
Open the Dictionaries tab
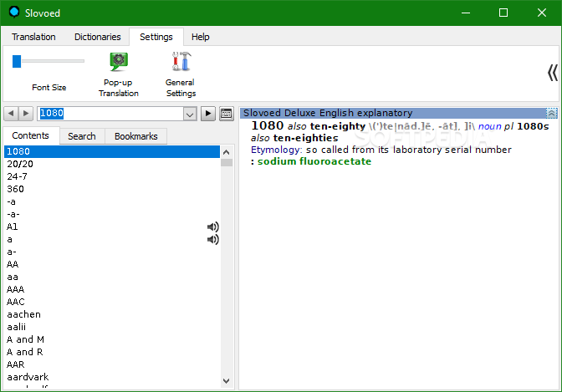[x=98, y=37]
